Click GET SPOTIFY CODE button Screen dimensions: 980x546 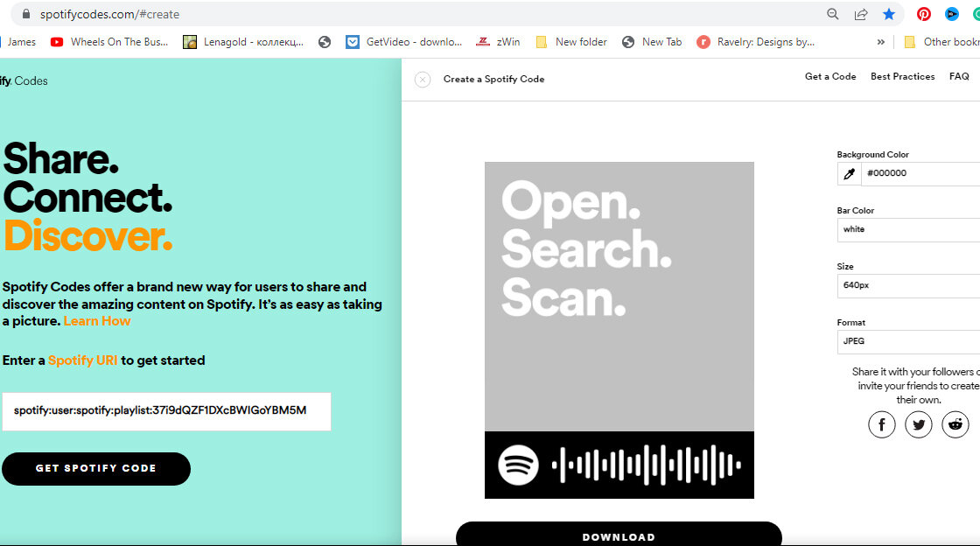[x=96, y=468]
